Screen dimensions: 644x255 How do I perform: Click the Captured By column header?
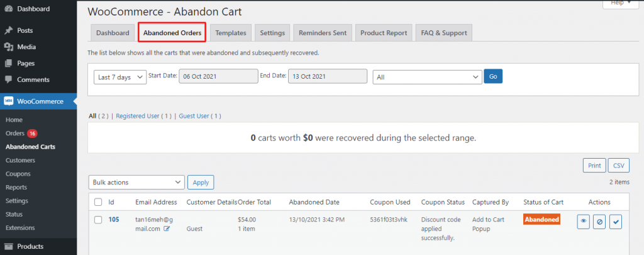click(x=491, y=202)
